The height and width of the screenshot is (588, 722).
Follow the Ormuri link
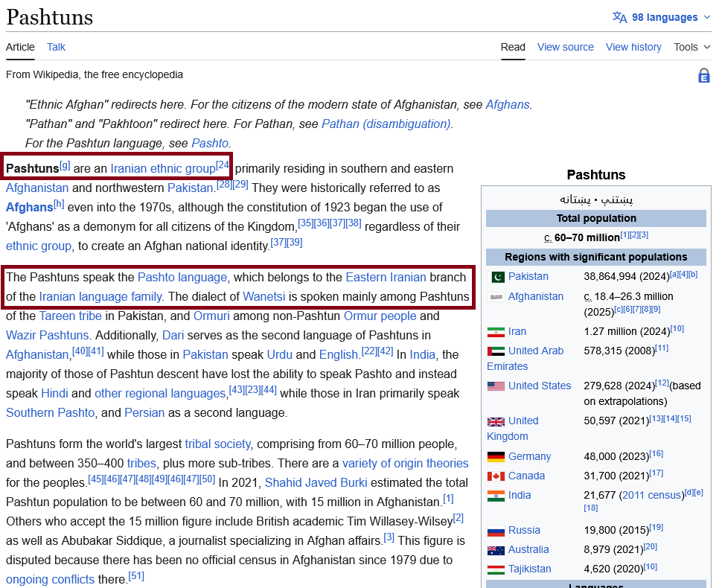(211, 316)
